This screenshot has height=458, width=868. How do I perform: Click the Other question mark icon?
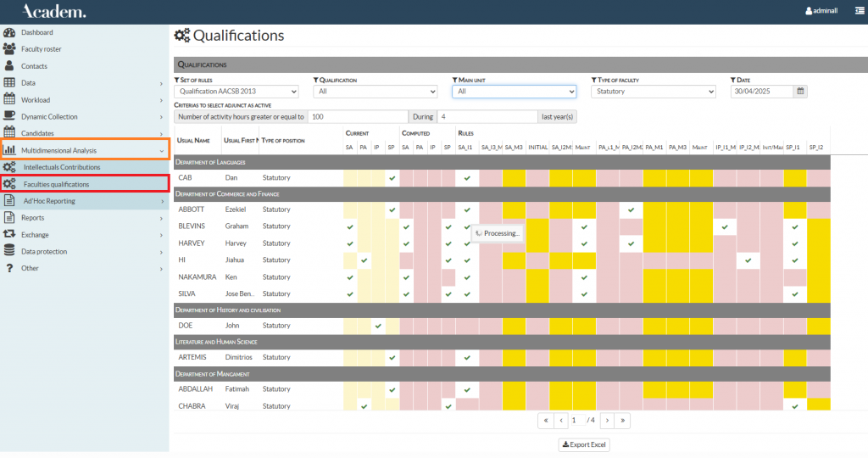9,268
